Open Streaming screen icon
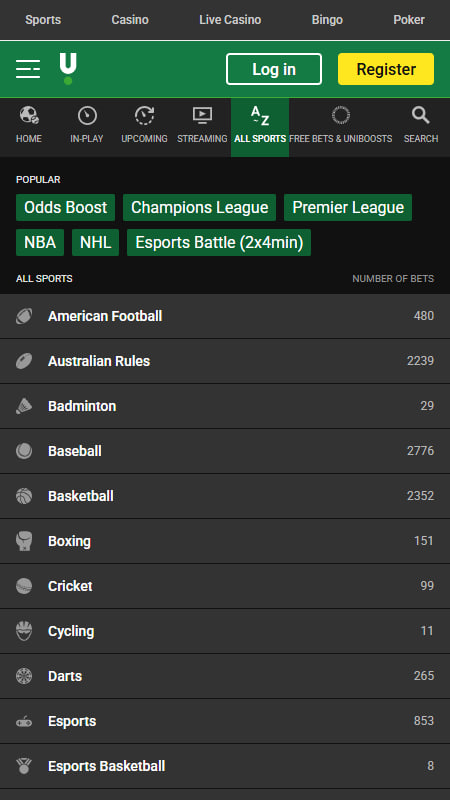Viewport: 450px width, 800px height. pyautogui.click(x=202, y=115)
